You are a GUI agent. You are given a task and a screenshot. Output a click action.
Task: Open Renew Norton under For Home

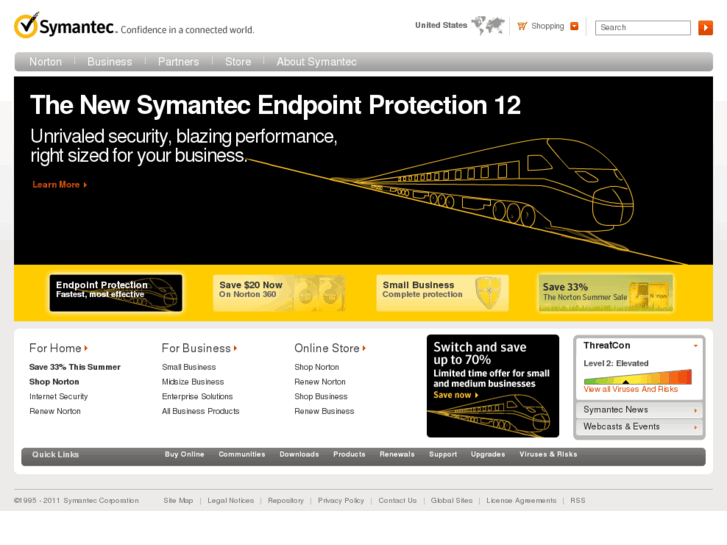click(55, 411)
